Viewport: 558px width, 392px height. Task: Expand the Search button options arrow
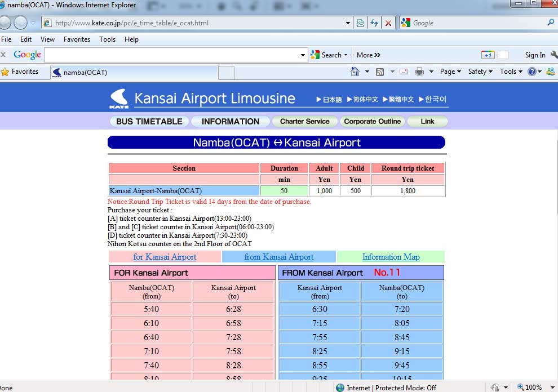[346, 55]
